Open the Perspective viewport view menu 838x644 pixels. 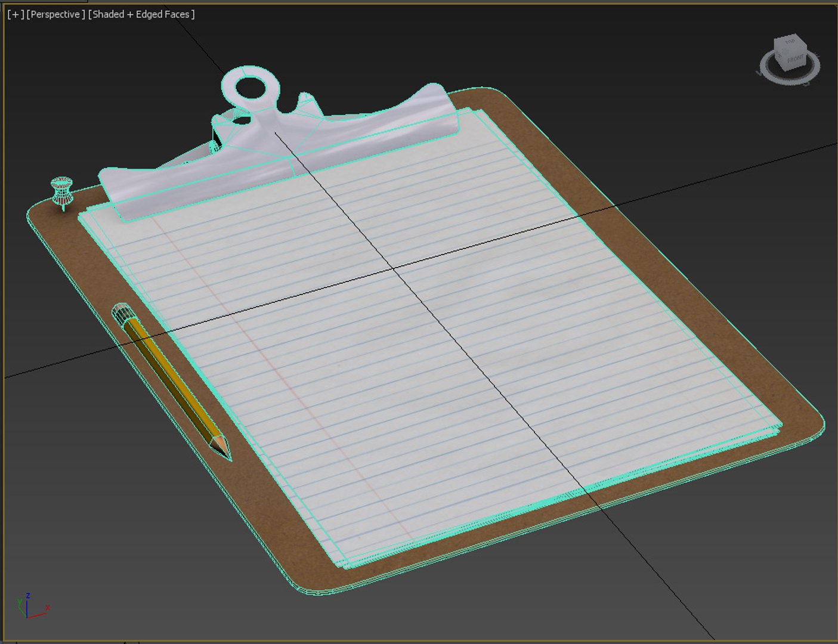55,14
